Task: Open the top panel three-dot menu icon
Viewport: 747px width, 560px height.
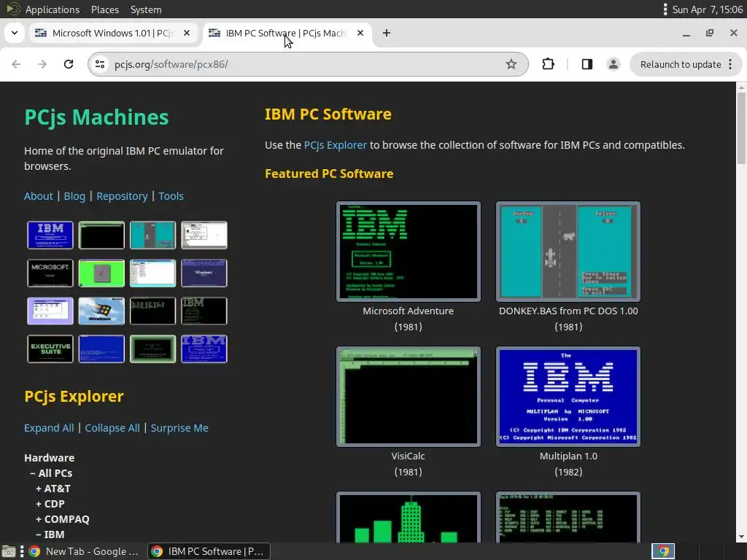Action: point(665,9)
